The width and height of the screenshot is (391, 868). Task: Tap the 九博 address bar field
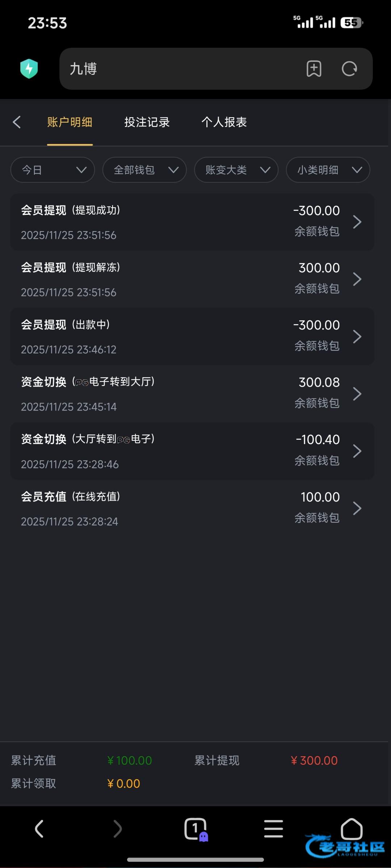click(x=181, y=69)
